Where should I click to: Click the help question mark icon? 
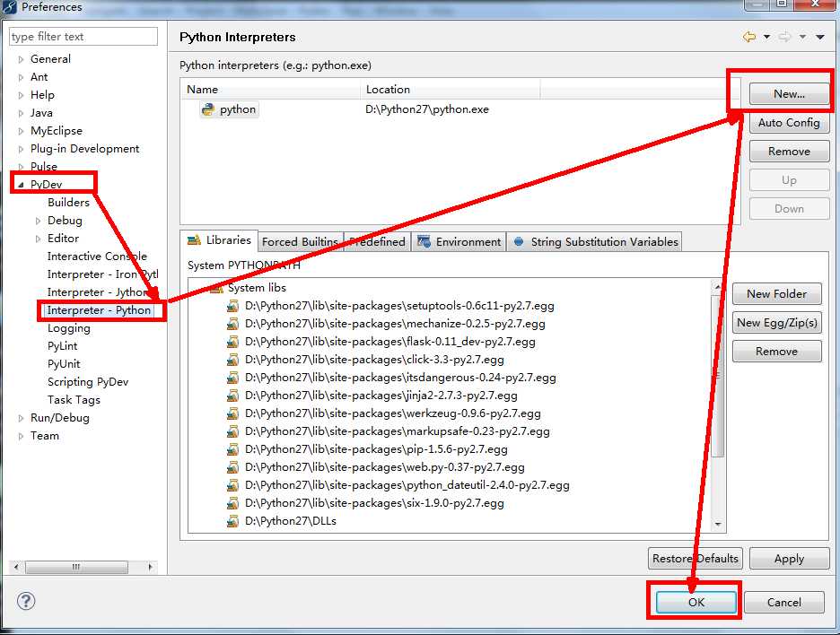coord(26,601)
